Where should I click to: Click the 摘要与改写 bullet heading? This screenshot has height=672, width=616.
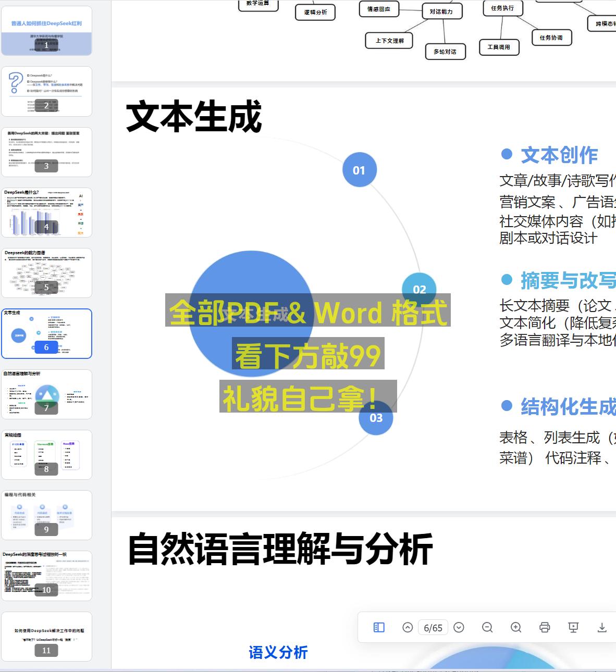point(568,280)
